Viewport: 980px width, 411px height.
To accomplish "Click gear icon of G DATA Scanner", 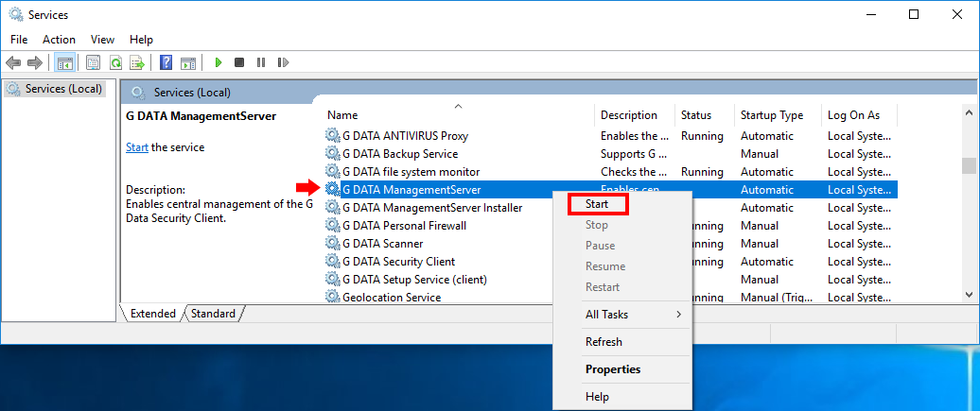I will 333,244.
